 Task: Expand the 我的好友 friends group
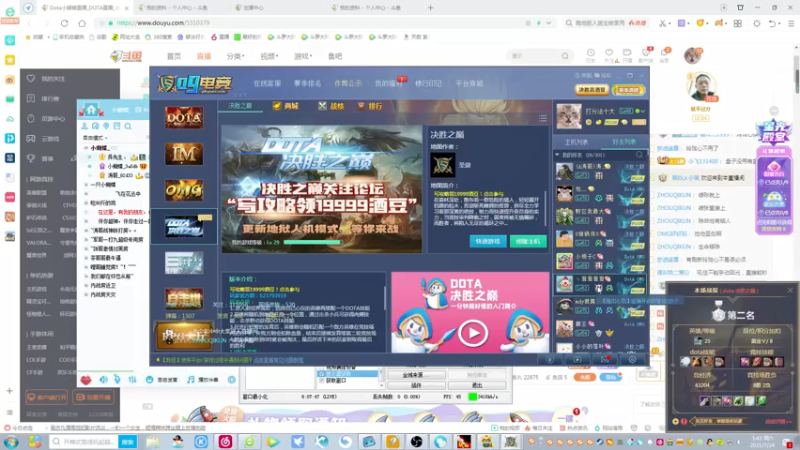pos(557,155)
